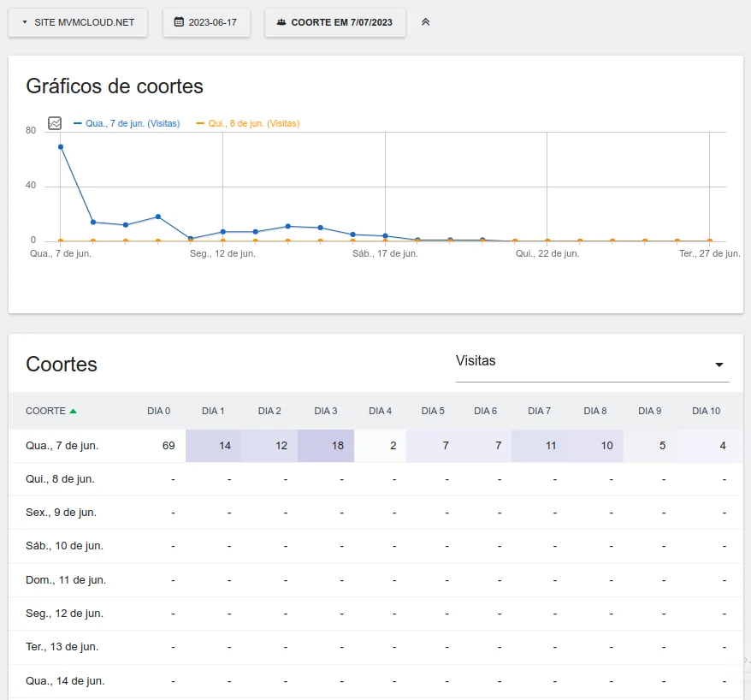Viewport: 751px width, 700px height.
Task: Click the first data point at 69 visits
Action: 61,147
